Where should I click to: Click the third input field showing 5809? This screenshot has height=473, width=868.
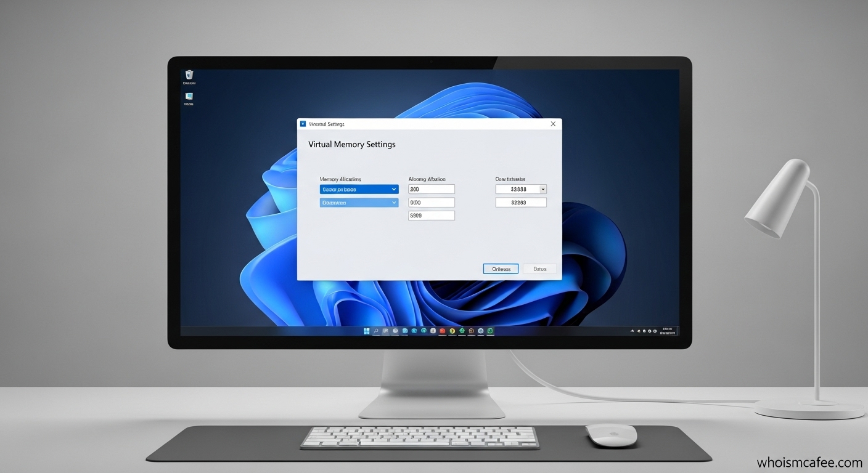click(432, 216)
